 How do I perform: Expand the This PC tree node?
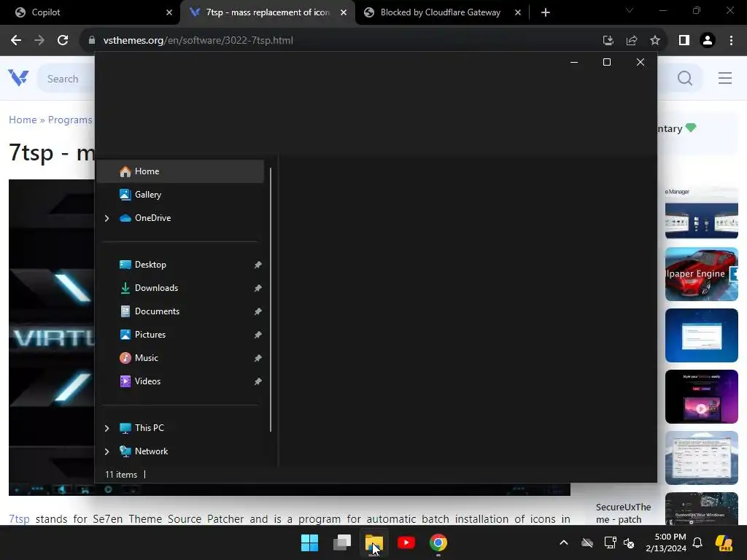point(107,428)
